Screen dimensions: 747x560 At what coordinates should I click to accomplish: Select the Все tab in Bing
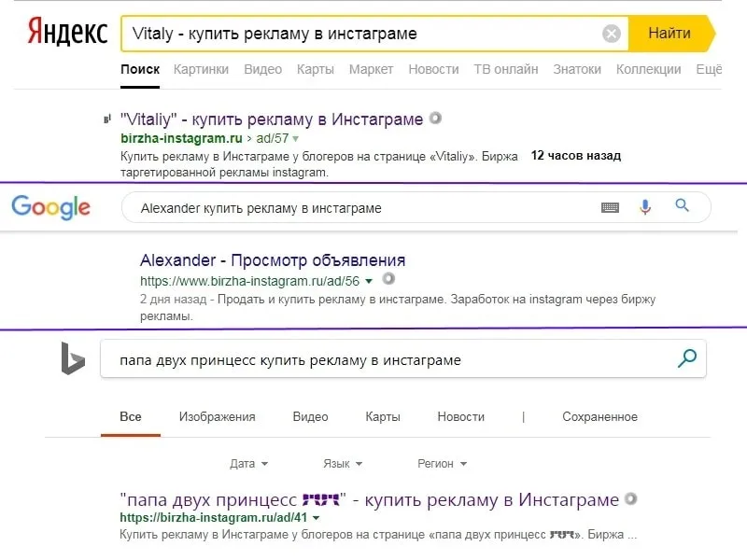tap(131, 417)
